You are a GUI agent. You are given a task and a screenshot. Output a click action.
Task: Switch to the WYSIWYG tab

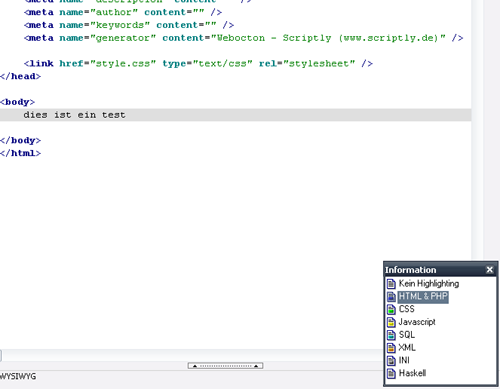point(18,376)
